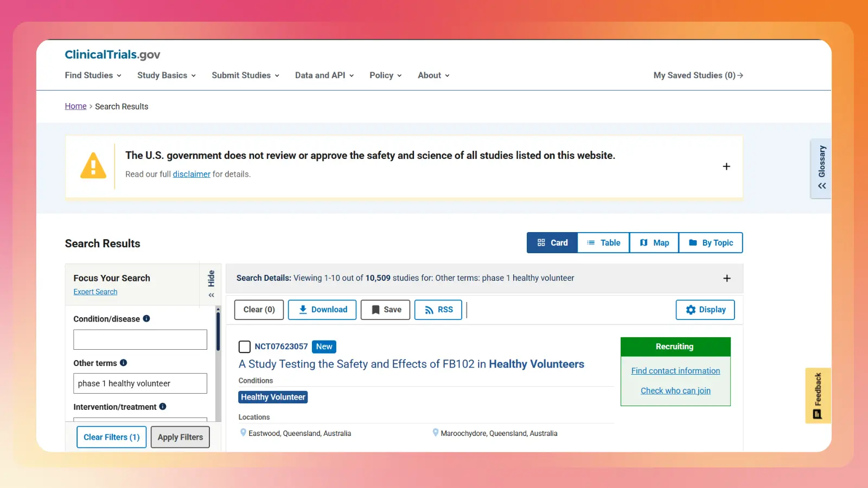The width and height of the screenshot is (868, 488).
Task: Click info icon next to Intervention/treatment
Action: pos(163,407)
